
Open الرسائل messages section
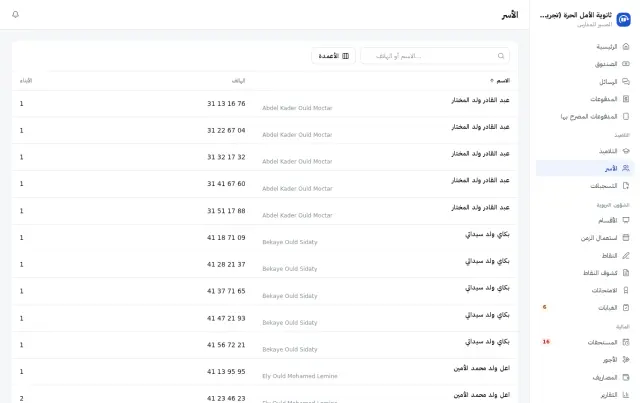(585, 82)
